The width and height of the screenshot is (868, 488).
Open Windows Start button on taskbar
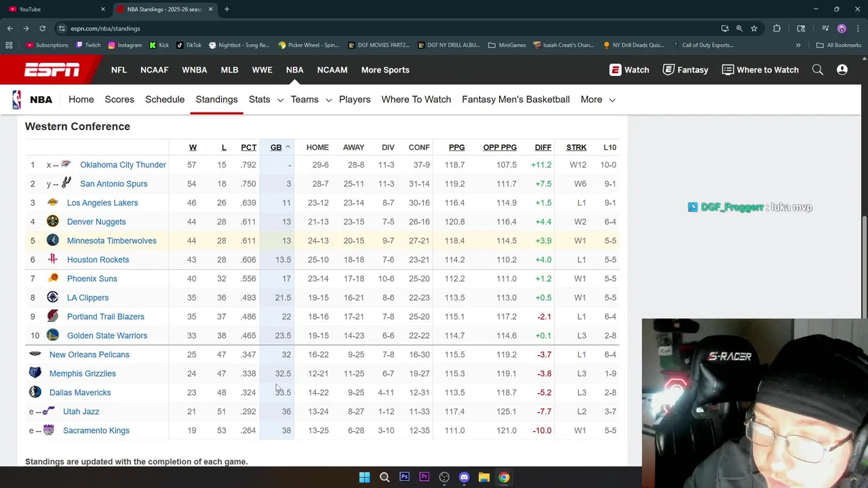coord(364,477)
